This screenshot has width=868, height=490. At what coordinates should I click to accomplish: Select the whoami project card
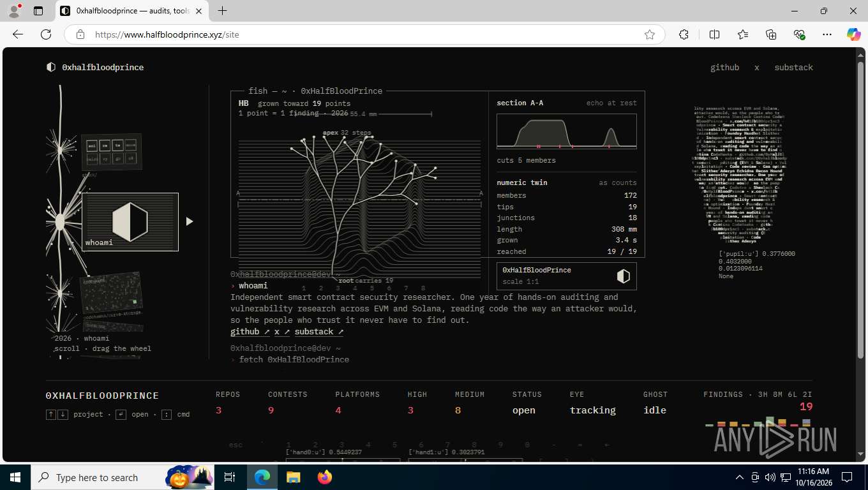point(130,221)
